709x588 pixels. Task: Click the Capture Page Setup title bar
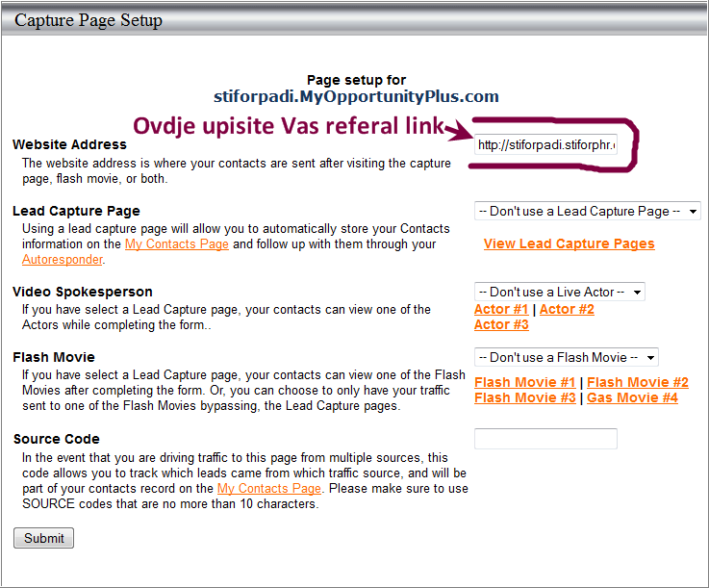pyautogui.click(x=89, y=20)
